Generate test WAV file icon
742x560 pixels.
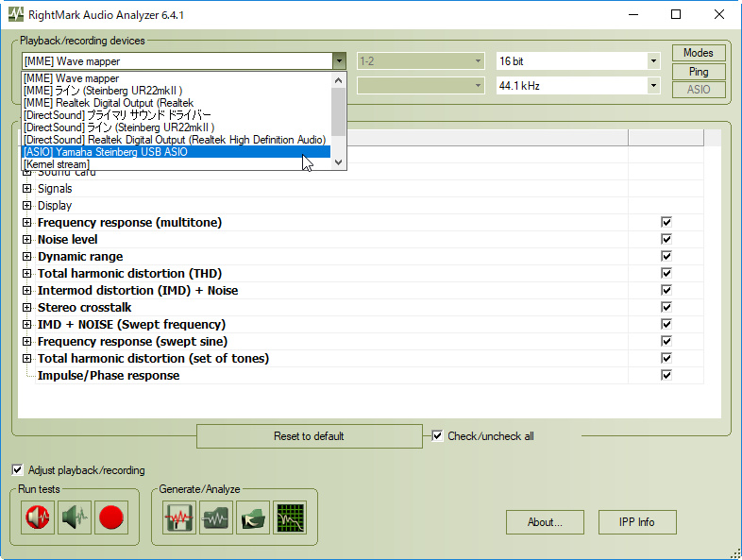pyautogui.click(x=178, y=518)
